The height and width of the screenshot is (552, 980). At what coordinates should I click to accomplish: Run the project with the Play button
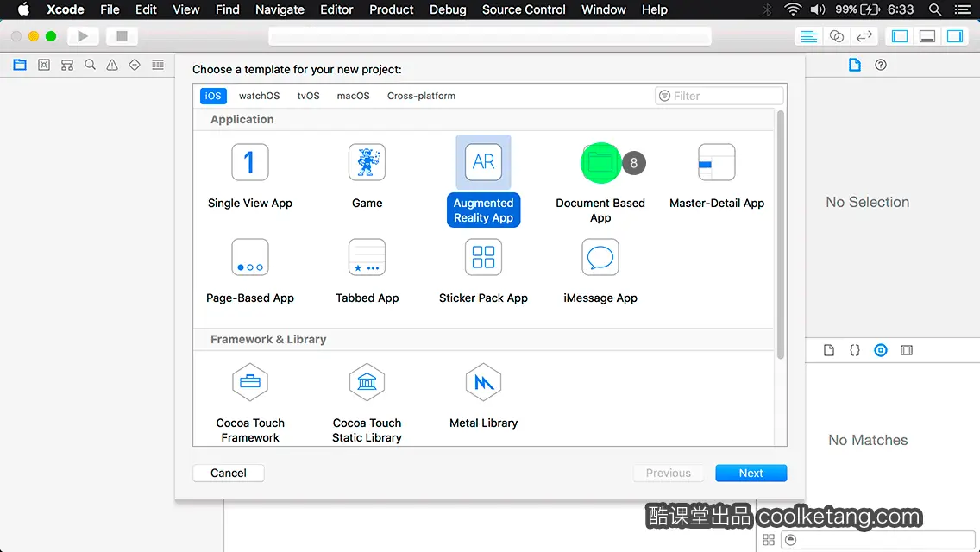pos(83,36)
